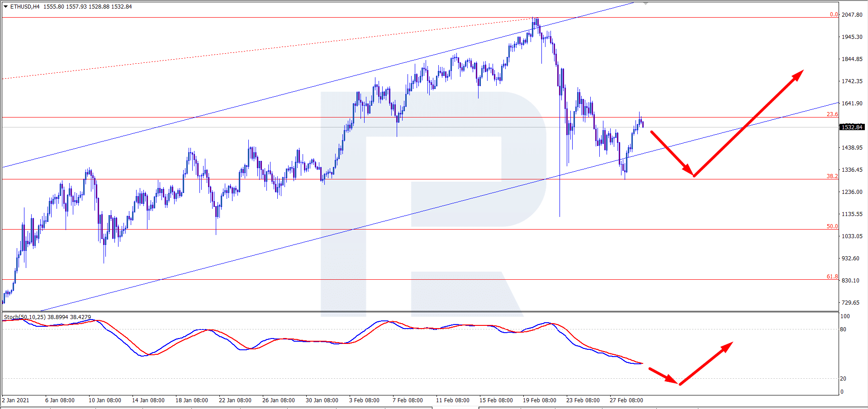Click the 1135.55 price scale label
The image size is (868, 409).
coord(852,214)
